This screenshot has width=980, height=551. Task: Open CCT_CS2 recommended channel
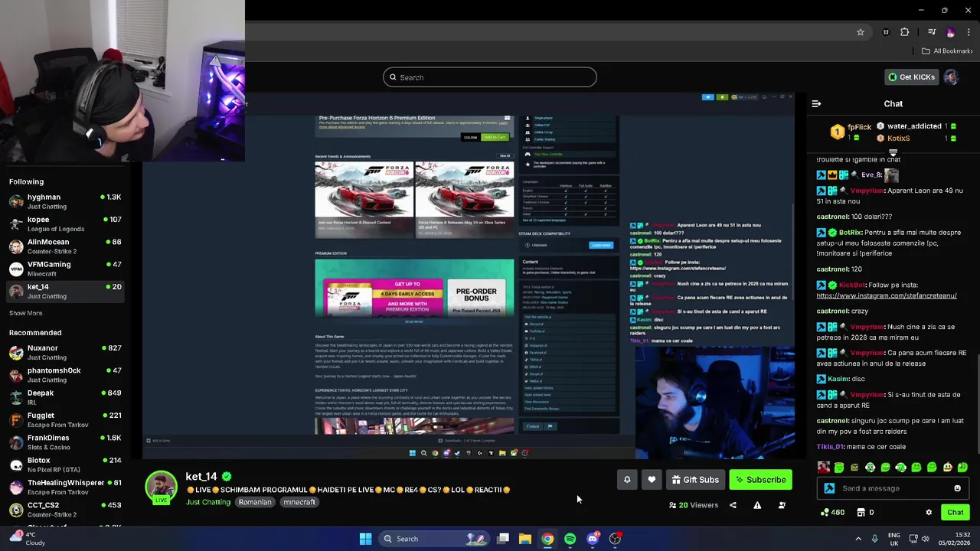pos(65,510)
